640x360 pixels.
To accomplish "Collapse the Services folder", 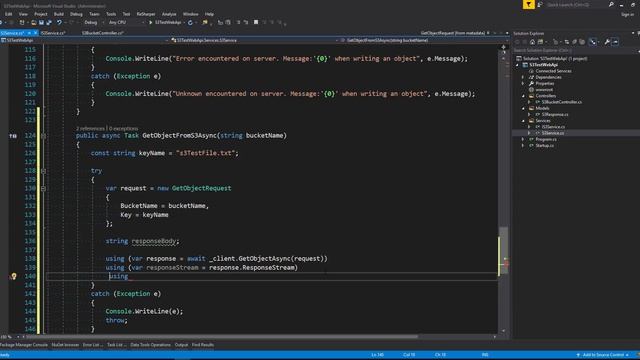I will (523, 121).
